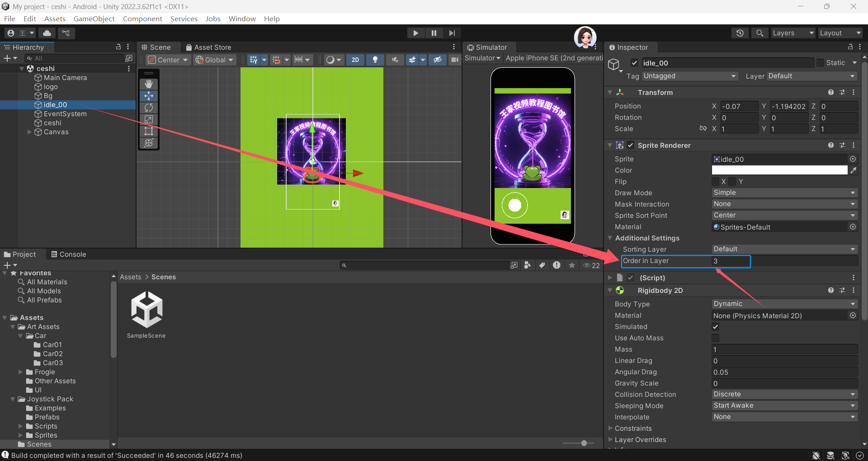This screenshot has width=868, height=461.
Task: Open the version control icon in the toolbar
Action: point(66,33)
